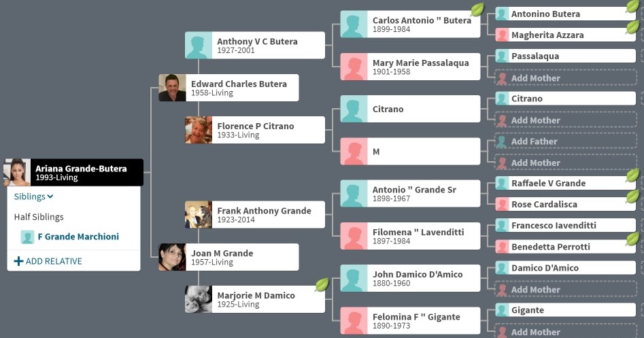Click the male silhouette icon of F Grande Marchioni

(x=27, y=237)
